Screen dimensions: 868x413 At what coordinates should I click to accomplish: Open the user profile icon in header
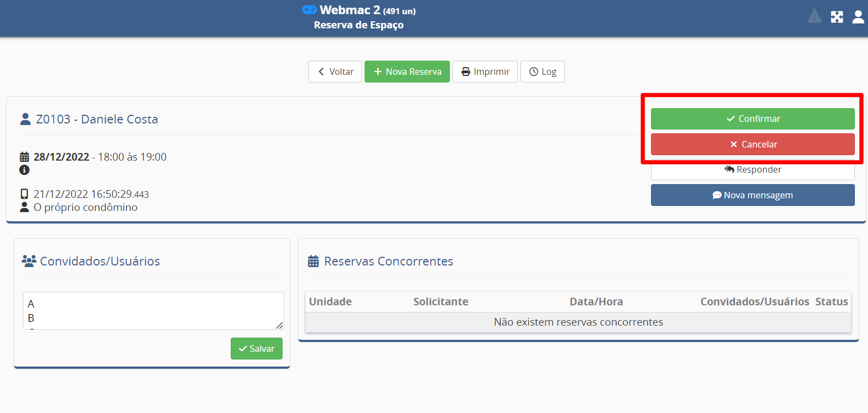point(858,17)
